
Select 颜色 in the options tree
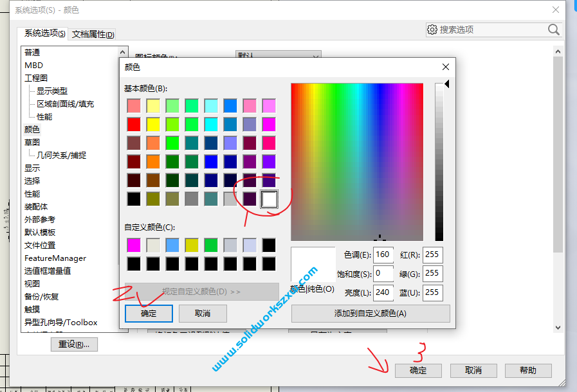tap(32, 129)
